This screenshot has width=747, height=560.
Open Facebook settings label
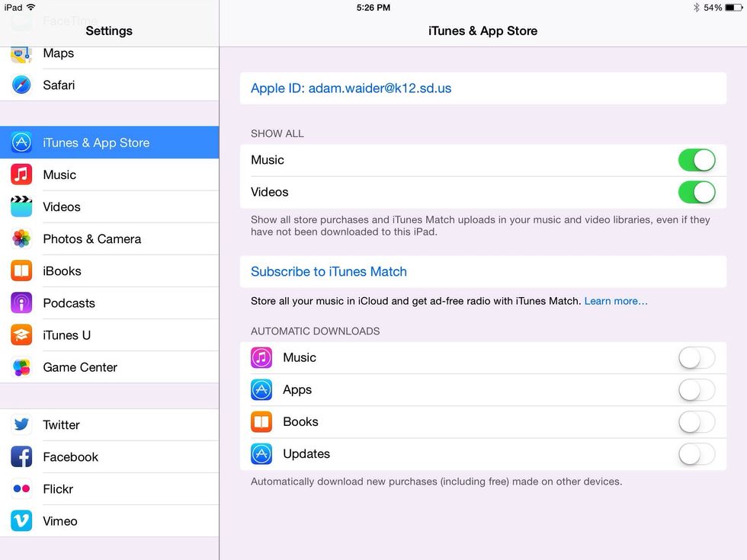(x=70, y=457)
